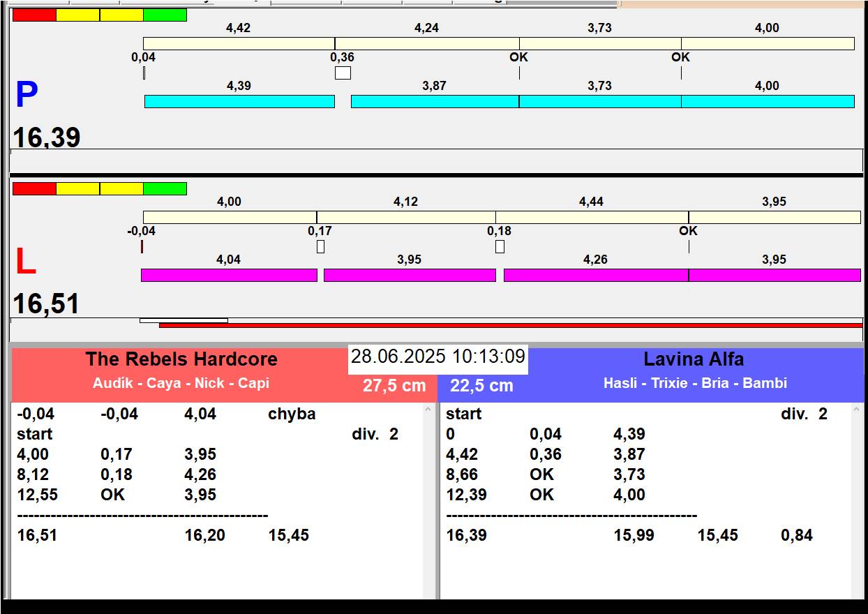Image resolution: width=868 pixels, height=614 pixels.
Task: Click the large red L lane label
Action: 25,262
